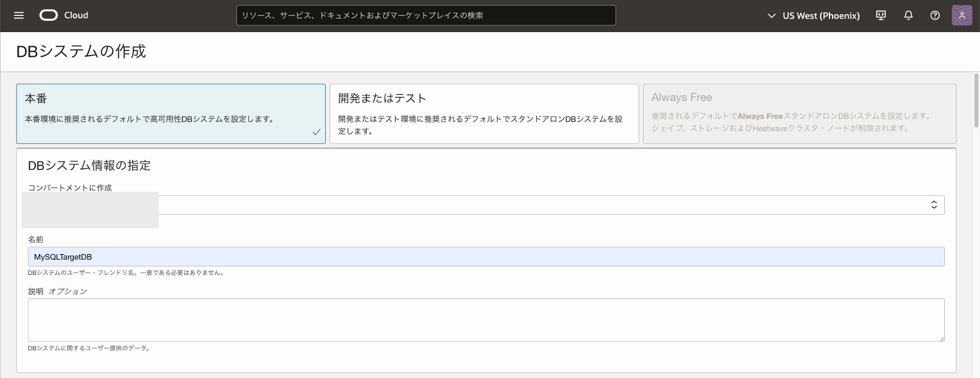This screenshot has width=980, height=378.
Task: Select the Always Free option card
Action: 800,113
